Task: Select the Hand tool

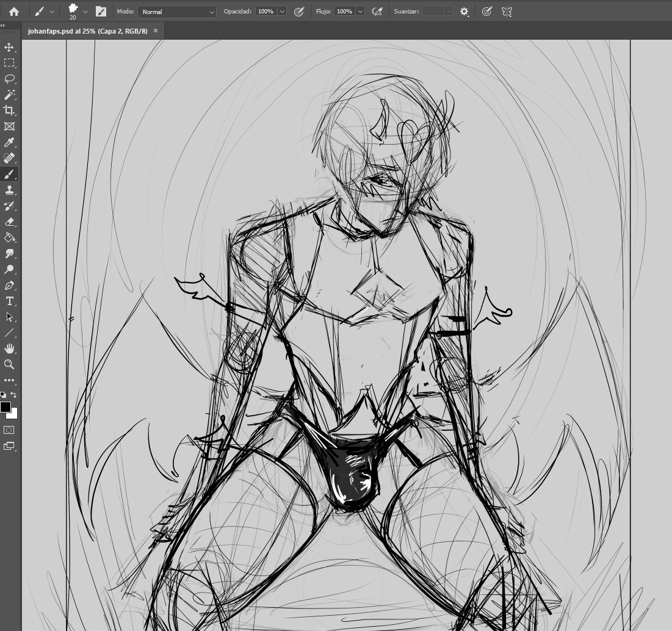Action: click(x=9, y=348)
